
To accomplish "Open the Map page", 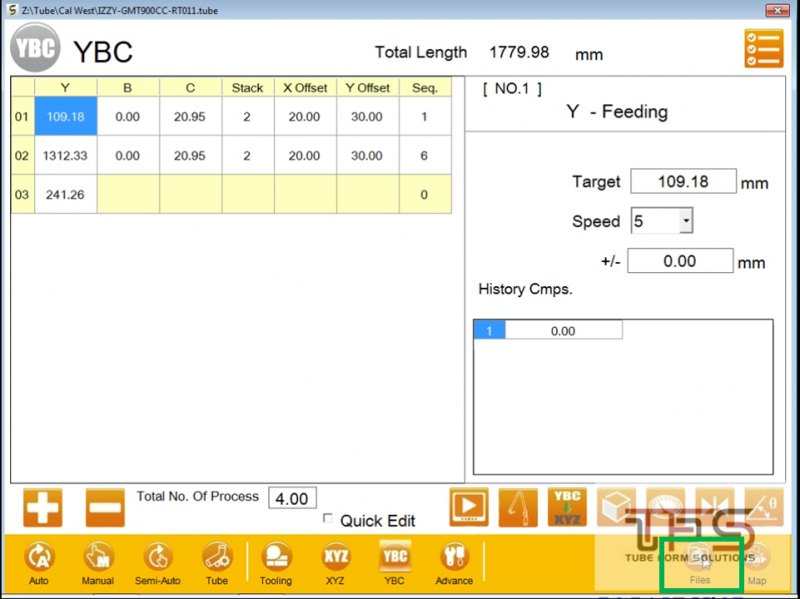I will coord(757,563).
